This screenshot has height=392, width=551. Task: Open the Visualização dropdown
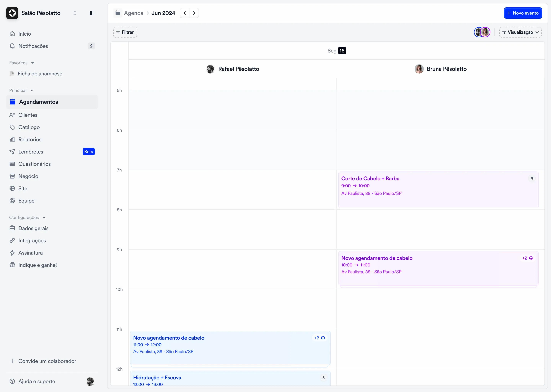[520, 32]
